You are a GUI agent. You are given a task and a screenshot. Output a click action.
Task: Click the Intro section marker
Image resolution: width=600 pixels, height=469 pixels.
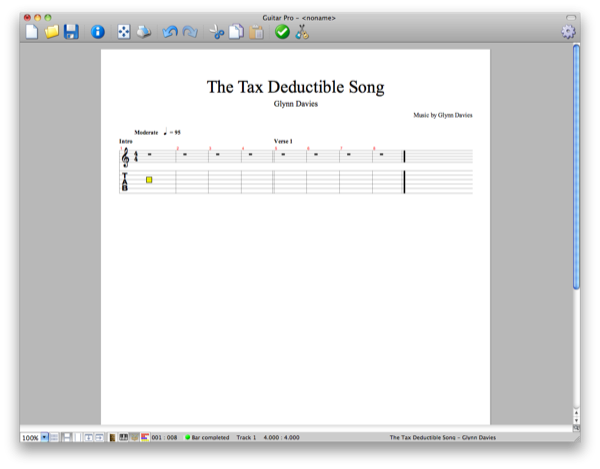point(125,141)
